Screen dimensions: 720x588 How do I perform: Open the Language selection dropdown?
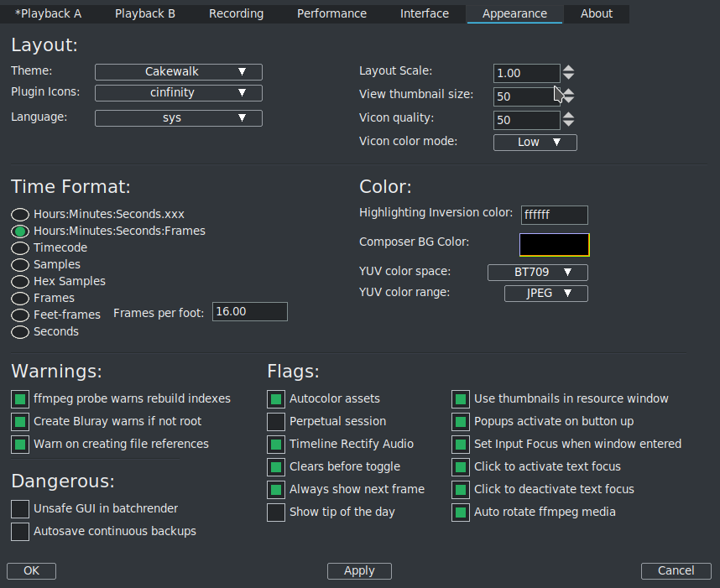click(x=178, y=117)
